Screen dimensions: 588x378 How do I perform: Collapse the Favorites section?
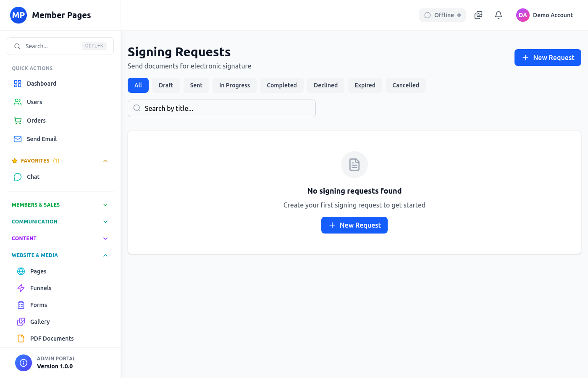point(105,161)
